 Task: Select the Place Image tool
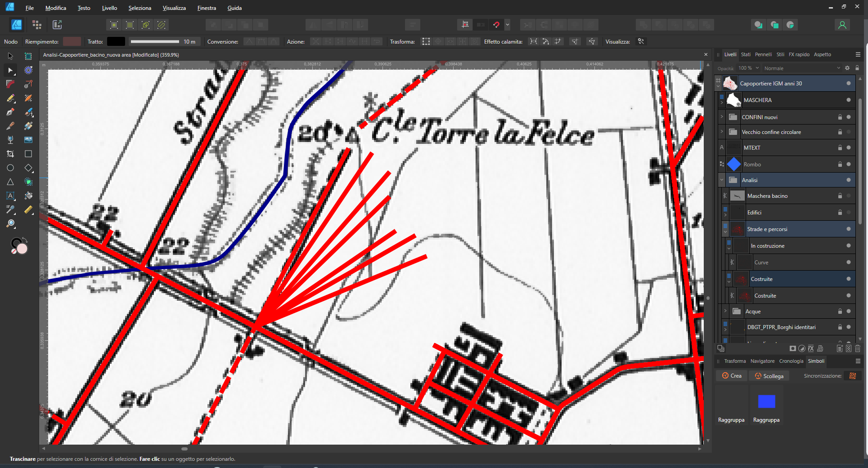(x=28, y=140)
